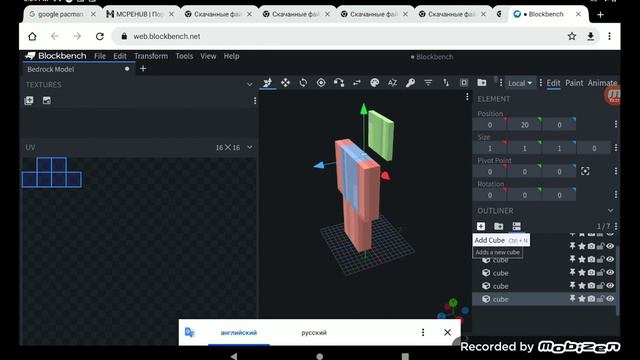The width and height of the screenshot is (640, 360).
Task: Open the translate bar three-dot options
Action: pos(423,333)
